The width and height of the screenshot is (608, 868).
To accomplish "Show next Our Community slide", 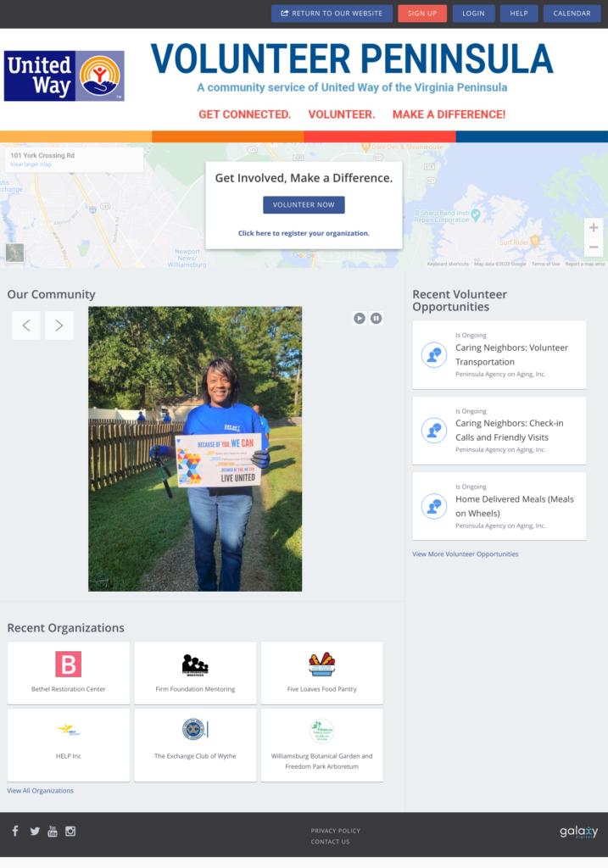I will click(x=59, y=325).
